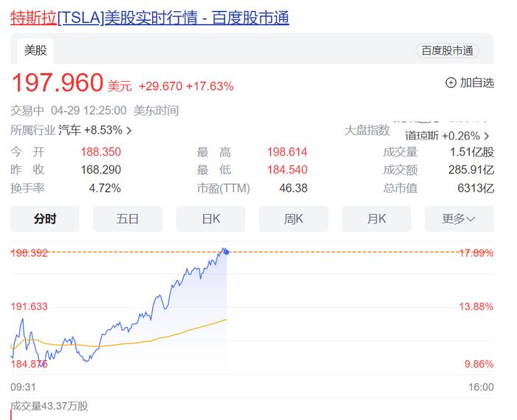Click the 09:31 start time marker

(x=24, y=387)
